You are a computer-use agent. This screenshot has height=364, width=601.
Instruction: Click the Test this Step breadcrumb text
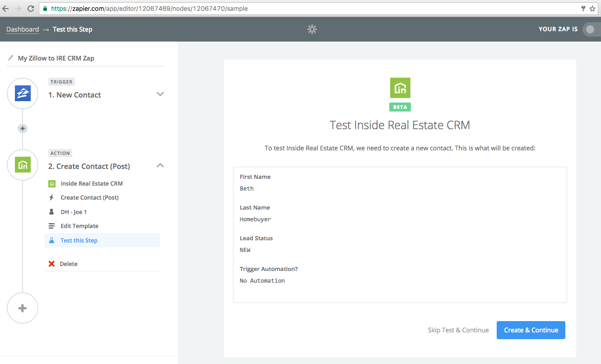pyautogui.click(x=73, y=29)
